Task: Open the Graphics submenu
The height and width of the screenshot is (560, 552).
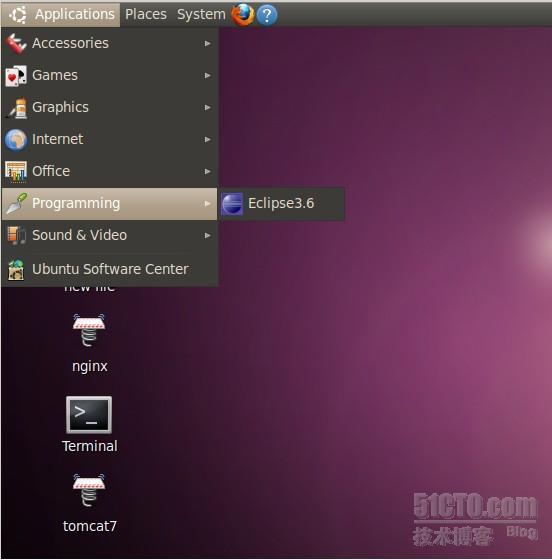Action: click(x=110, y=107)
